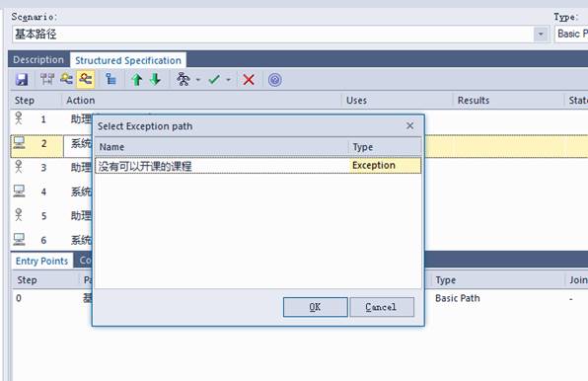Click the system computer icon for step 6
Image resolution: width=588 pixels, height=381 pixels.
pyautogui.click(x=19, y=239)
